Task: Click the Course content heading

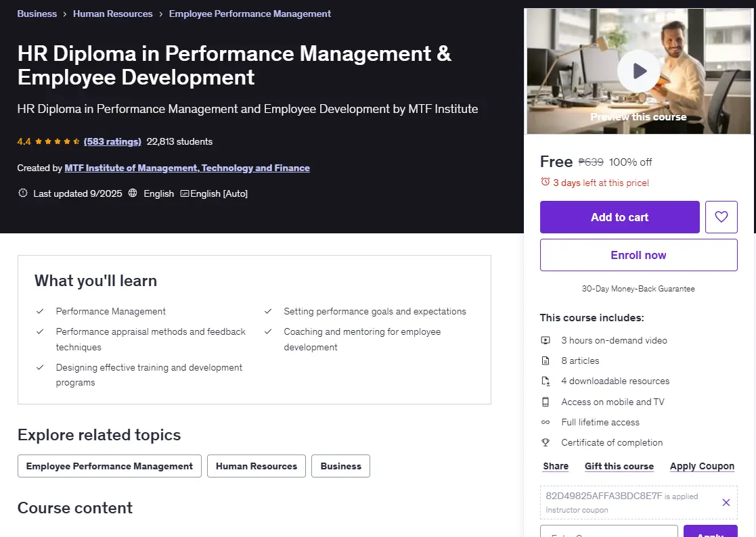Action: click(74, 508)
